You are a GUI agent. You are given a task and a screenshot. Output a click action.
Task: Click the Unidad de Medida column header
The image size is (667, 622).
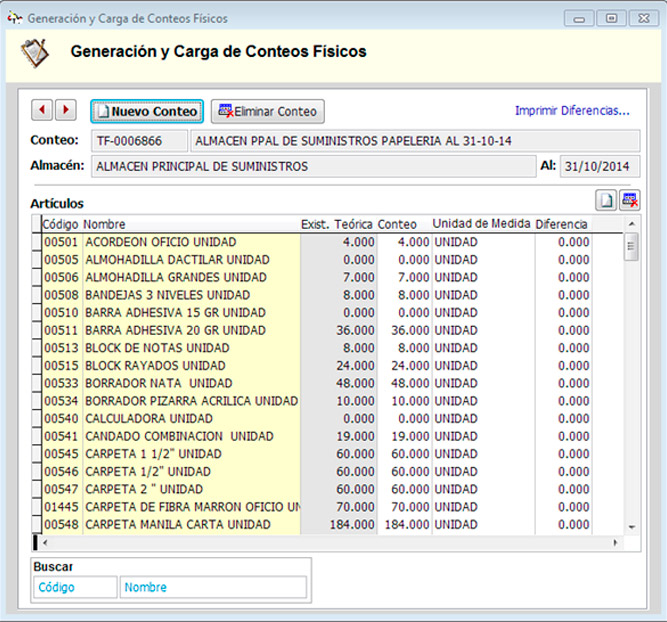[480, 224]
